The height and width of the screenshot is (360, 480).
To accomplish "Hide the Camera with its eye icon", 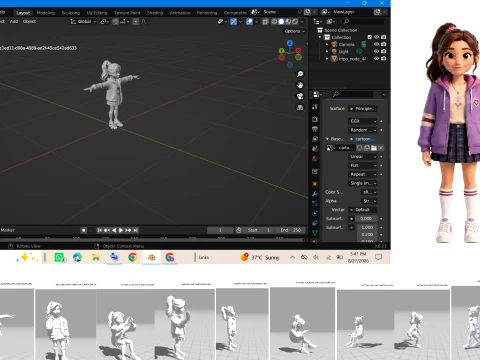I will click(x=376, y=44).
